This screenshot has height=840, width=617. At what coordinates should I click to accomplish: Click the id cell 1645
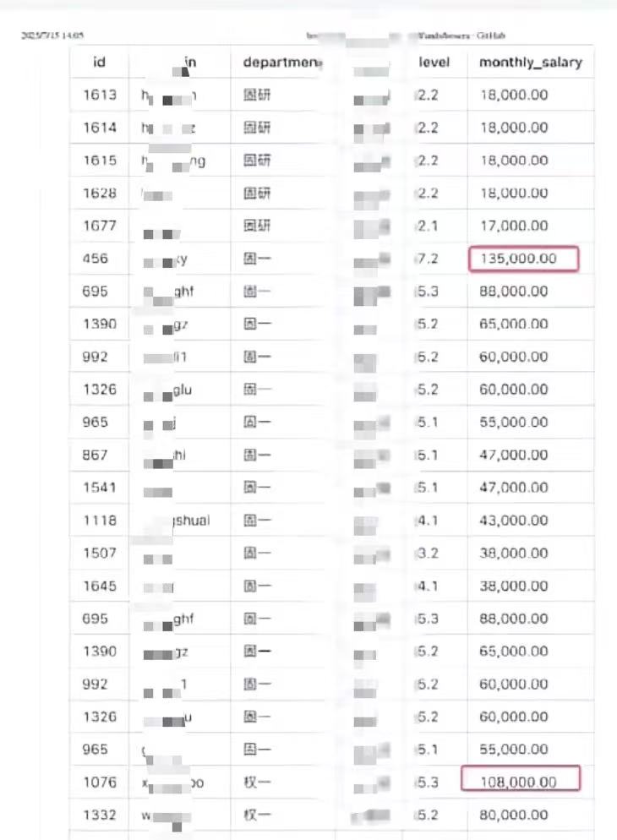click(x=100, y=586)
